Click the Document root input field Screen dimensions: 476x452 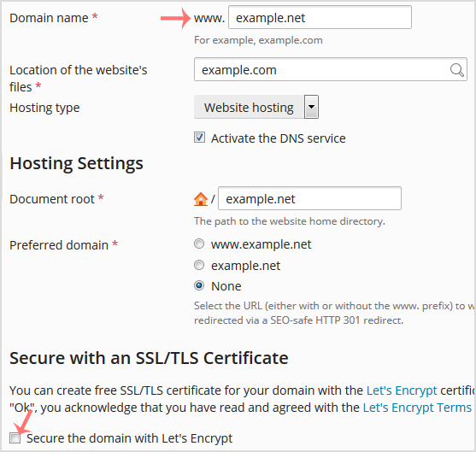pos(309,198)
